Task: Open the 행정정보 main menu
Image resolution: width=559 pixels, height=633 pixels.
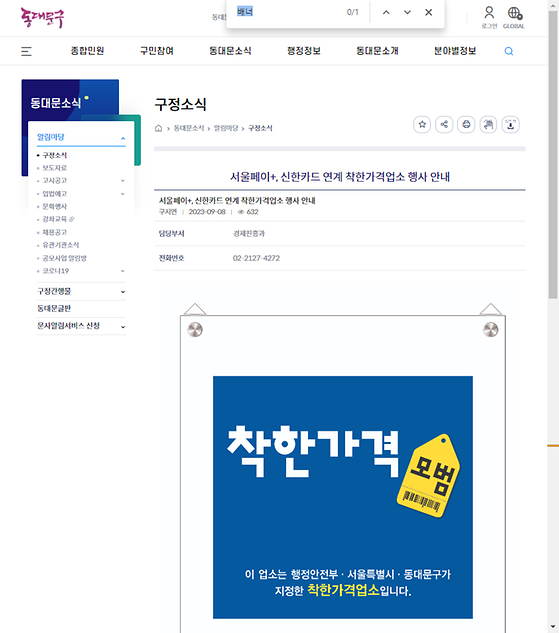Action: (x=304, y=51)
